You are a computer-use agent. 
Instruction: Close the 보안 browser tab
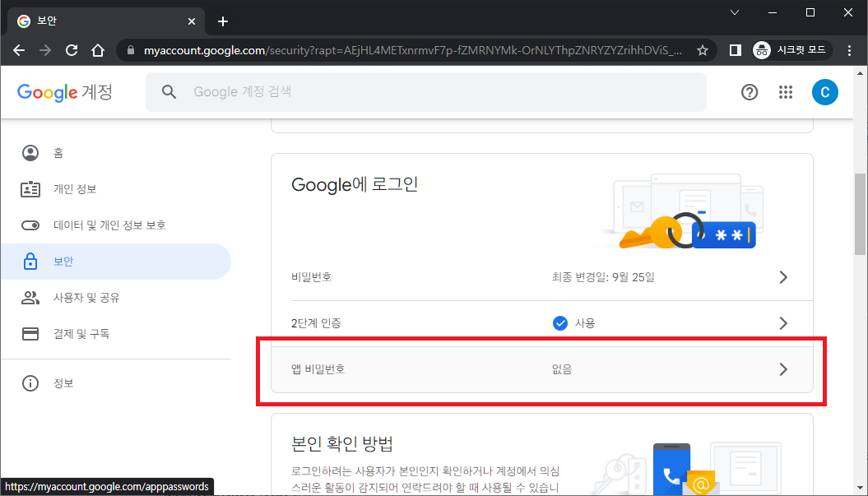tap(192, 21)
